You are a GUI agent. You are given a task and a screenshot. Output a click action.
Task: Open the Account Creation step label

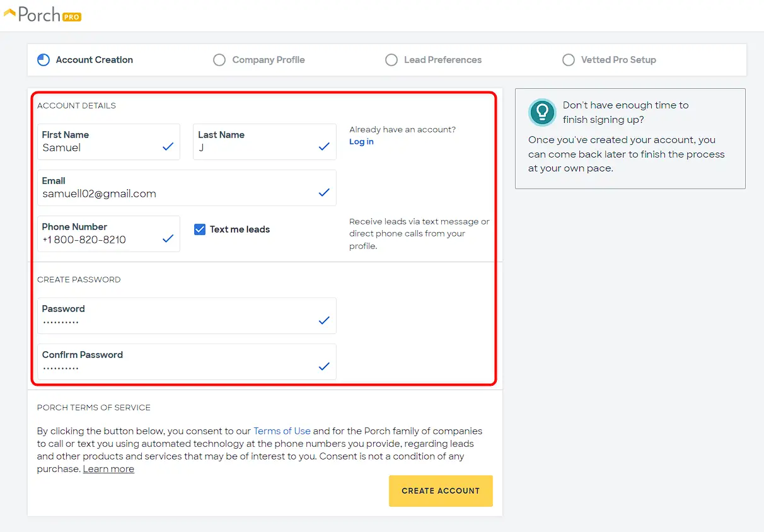coord(95,60)
